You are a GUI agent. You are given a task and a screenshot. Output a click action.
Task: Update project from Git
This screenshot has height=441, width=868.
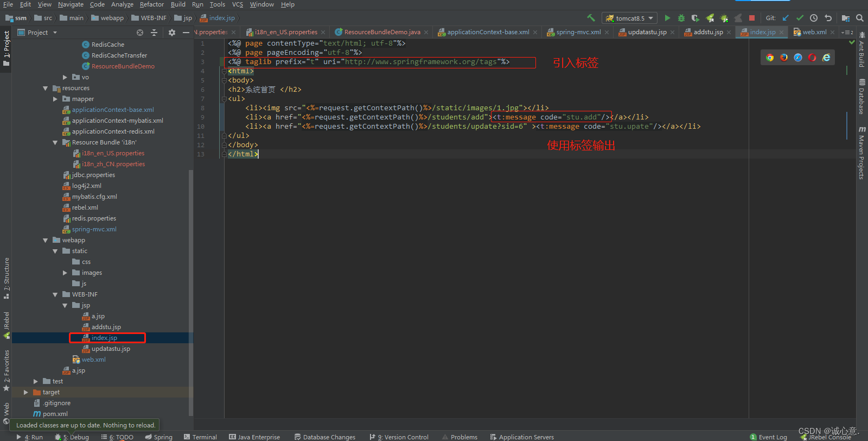(x=786, y=18)
